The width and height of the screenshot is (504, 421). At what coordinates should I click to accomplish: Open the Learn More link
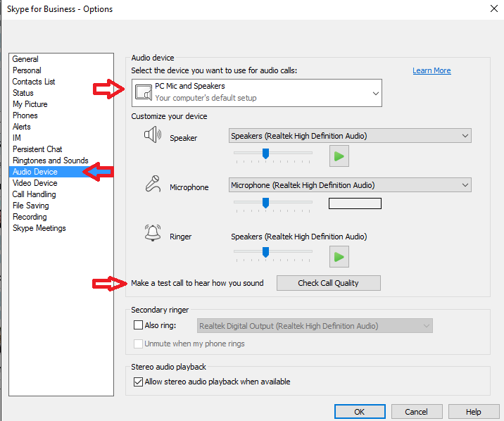point(431,70)
